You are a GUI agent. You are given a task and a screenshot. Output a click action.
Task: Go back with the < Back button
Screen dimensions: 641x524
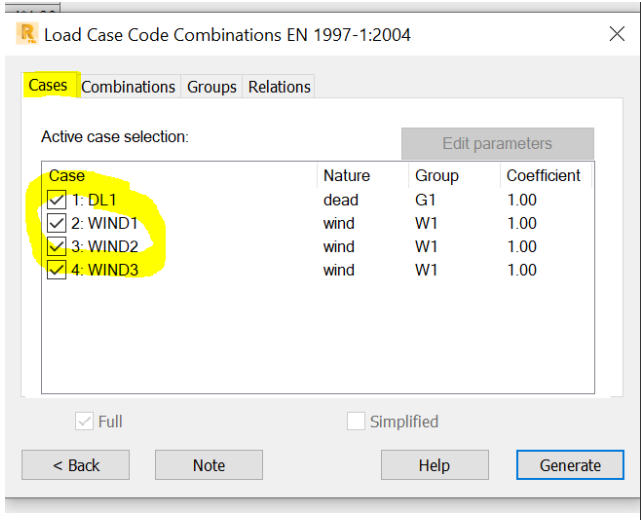(76, 465)
